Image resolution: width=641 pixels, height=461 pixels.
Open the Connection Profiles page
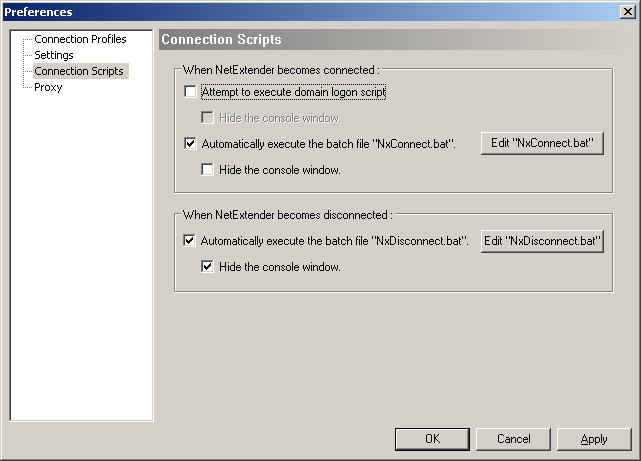(x=80, y=39)
